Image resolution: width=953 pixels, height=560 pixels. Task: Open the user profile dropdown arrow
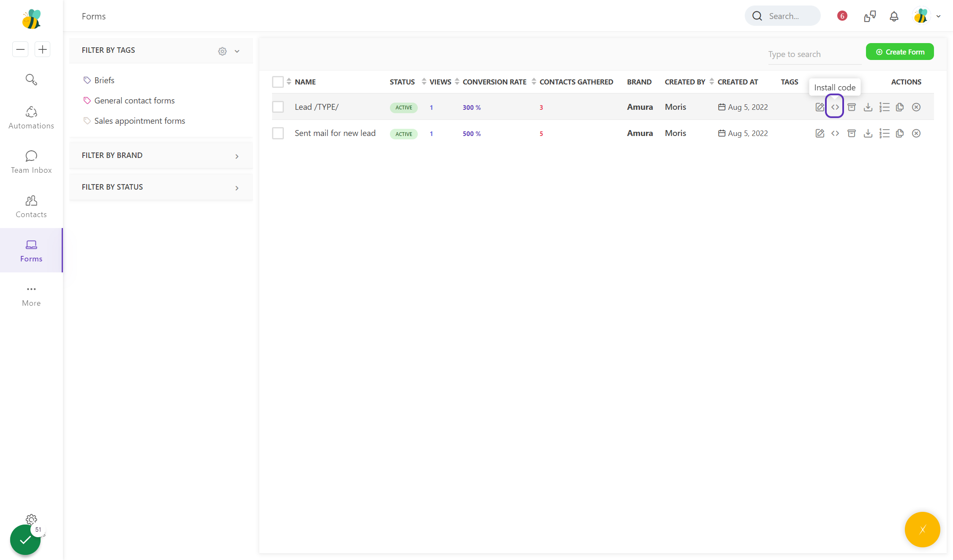point(938,16)
